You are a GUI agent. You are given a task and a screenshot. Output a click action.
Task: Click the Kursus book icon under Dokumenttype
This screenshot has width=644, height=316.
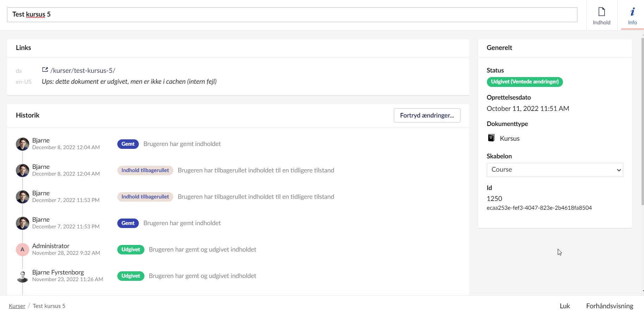coord(491,138)
